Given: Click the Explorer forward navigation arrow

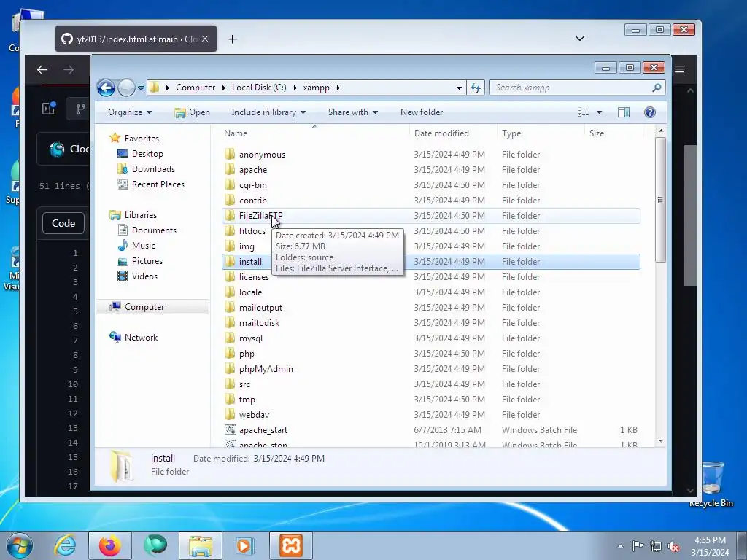Looking at the screenshot, I should coord(126,87).
